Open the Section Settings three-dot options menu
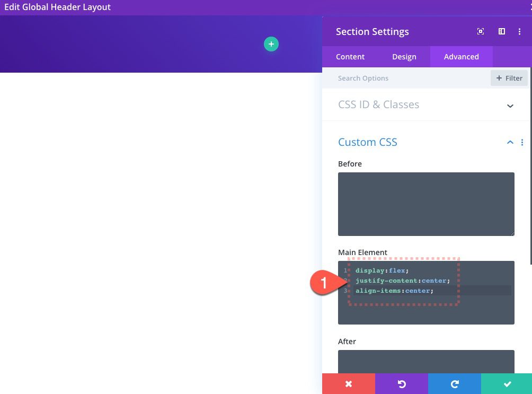Viewport: 532px width, 394px height. [519, 31]
